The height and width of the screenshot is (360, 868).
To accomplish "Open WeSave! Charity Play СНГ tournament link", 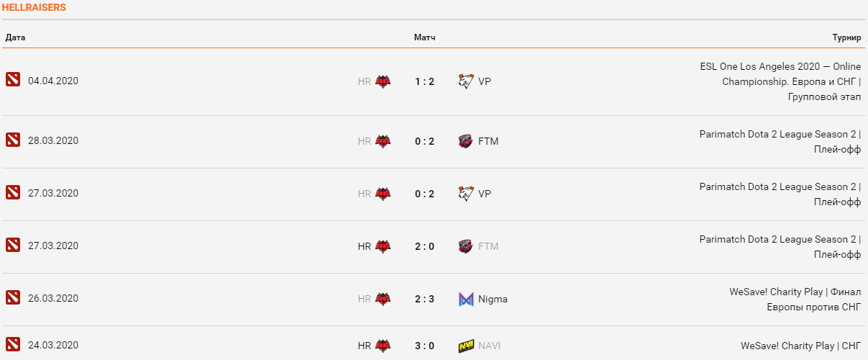I will tap(800, 346).
